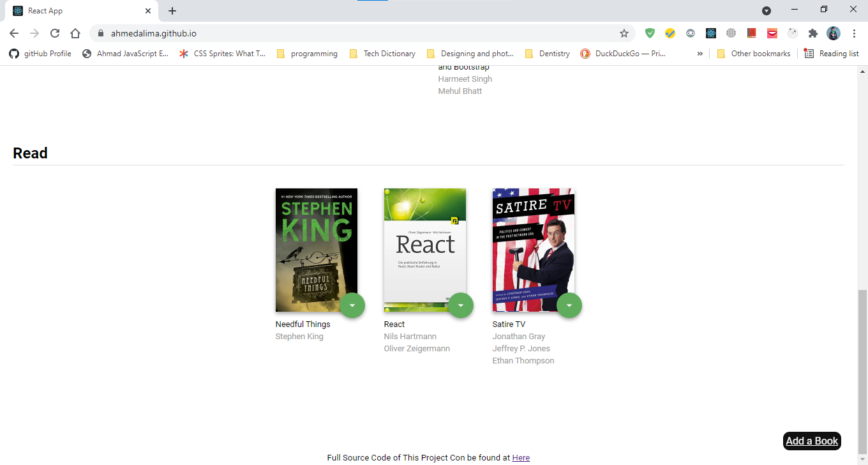Click author Jonathan Gray
This screenshot has width=868, height=465.
click(518, 336)
